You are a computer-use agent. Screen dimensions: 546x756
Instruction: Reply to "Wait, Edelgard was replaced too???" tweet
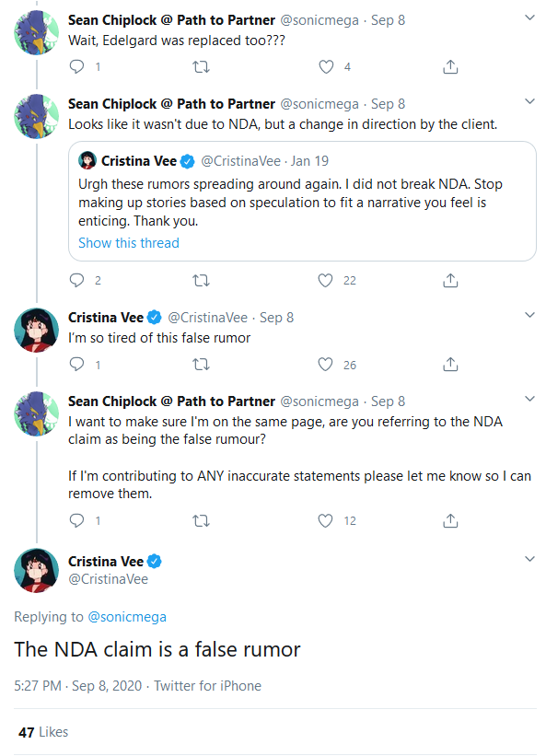click(x=77, y=66)
